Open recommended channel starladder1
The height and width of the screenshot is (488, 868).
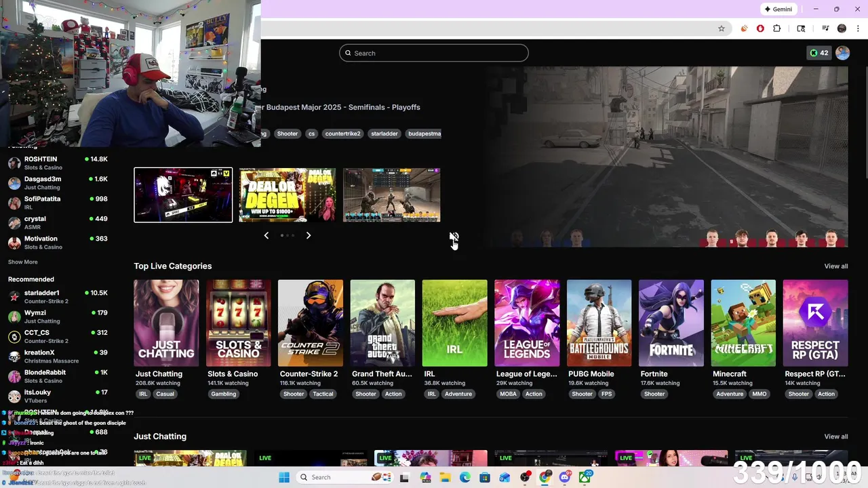point(58,296)
